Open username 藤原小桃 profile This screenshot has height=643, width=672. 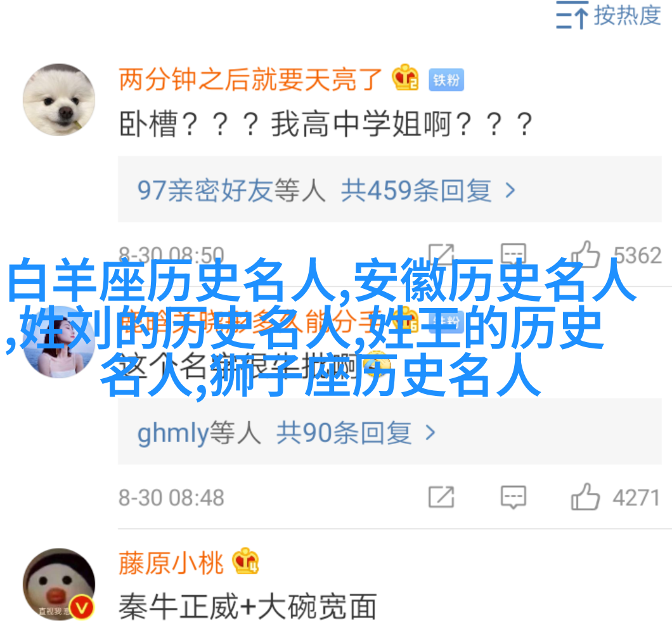tap(171, 563)
